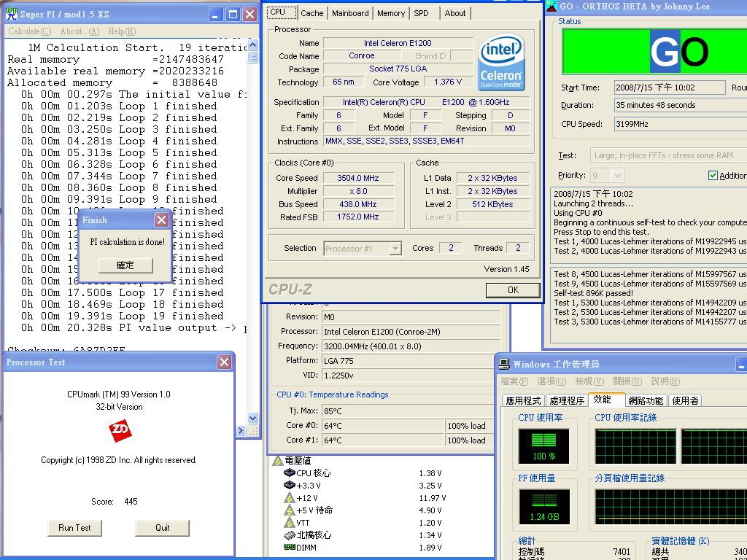Maximize the Super PI window

(233, 15)
